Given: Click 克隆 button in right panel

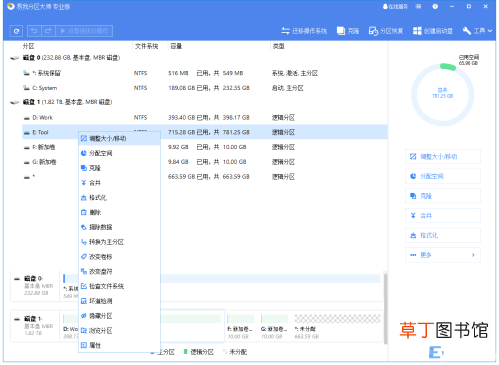Looking at the screenshot, I should [x=443, y=196].
